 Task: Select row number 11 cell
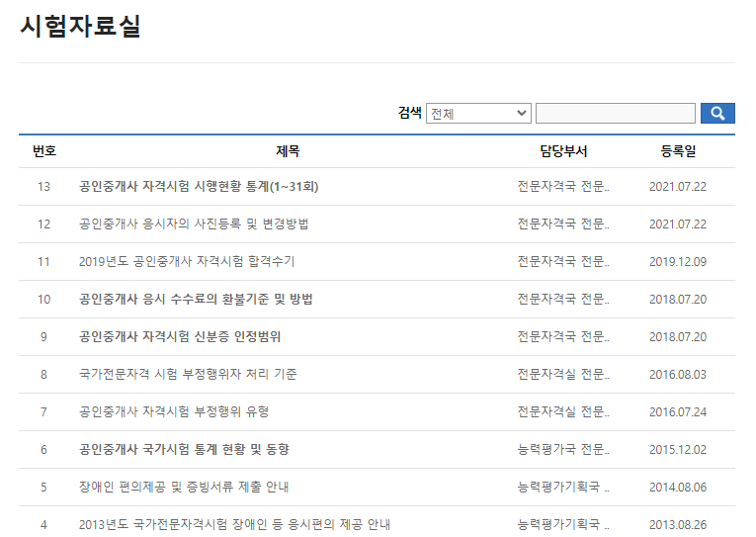click(43, 262)
